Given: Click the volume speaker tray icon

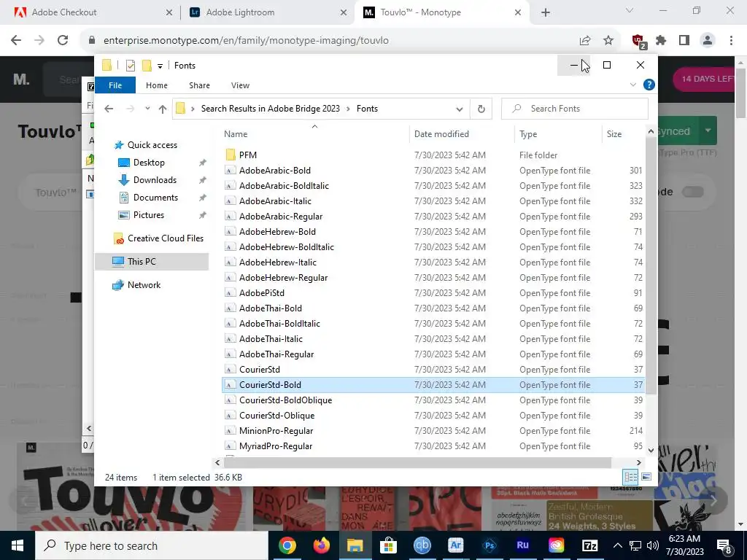Looking at the screenshot, I should (653, 545).
